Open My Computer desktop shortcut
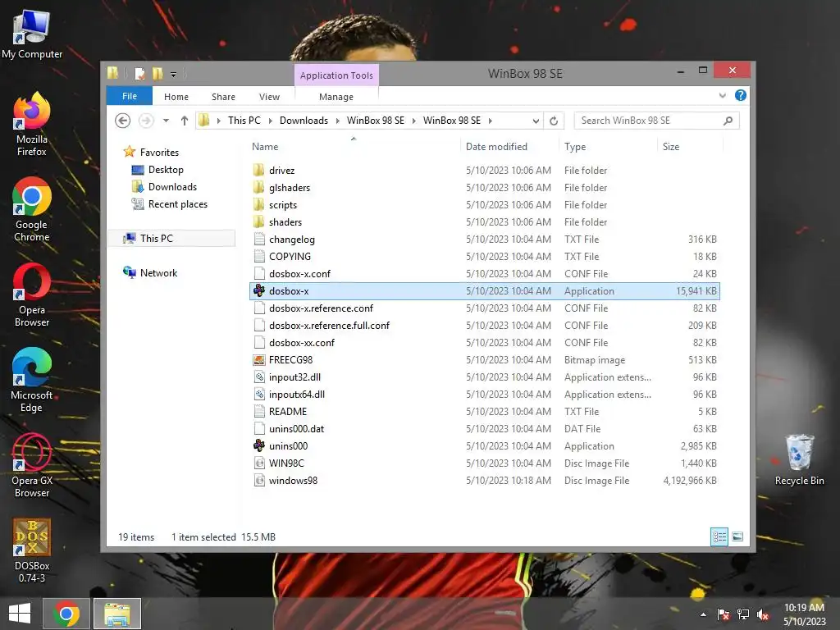Screen dimensions: 840x630 coord(32,34)
